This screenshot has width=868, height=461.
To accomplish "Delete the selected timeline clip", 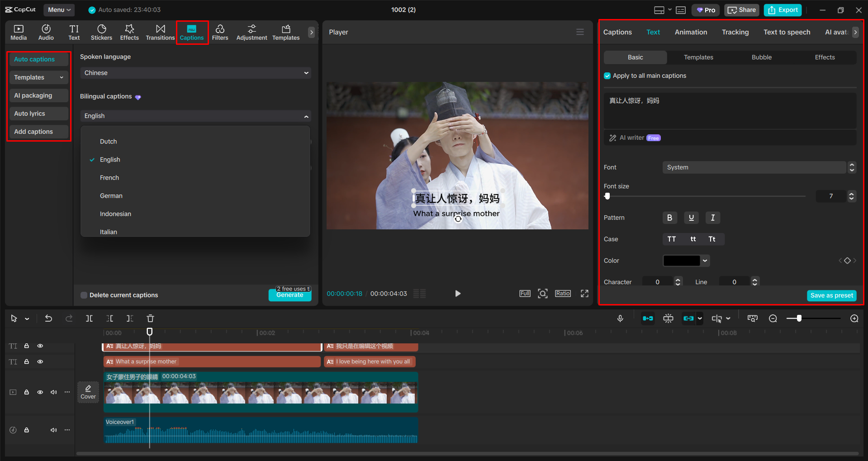I will click(x=150, y=318).
